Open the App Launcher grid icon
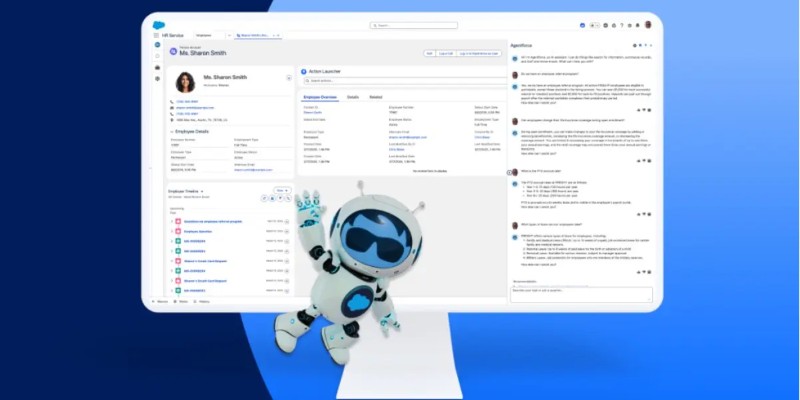Viewport: 800px width, 400px height. click(x=156, y=36)
